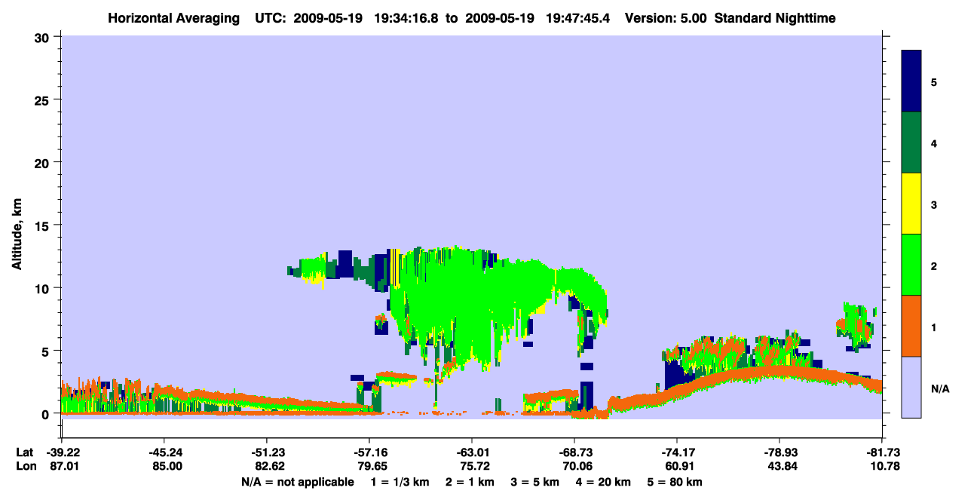
Task: Click the dark green level 4 color band
Action: [x=911, y=143]
